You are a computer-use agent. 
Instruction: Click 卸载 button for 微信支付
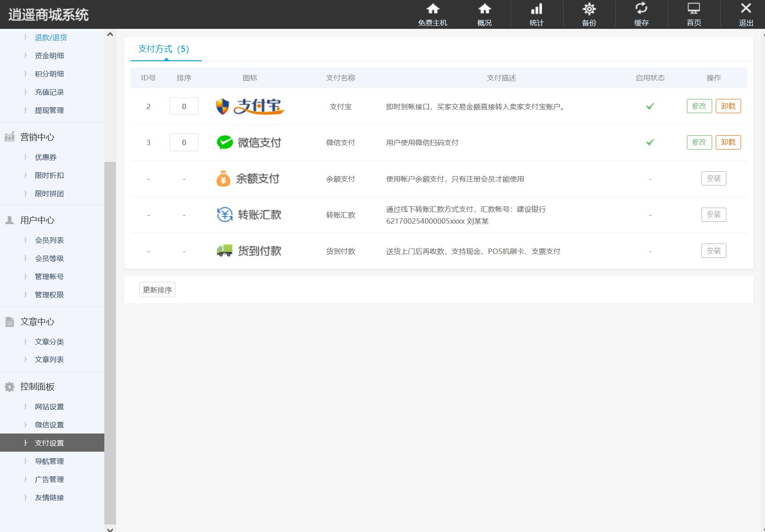tap(728, 142)
